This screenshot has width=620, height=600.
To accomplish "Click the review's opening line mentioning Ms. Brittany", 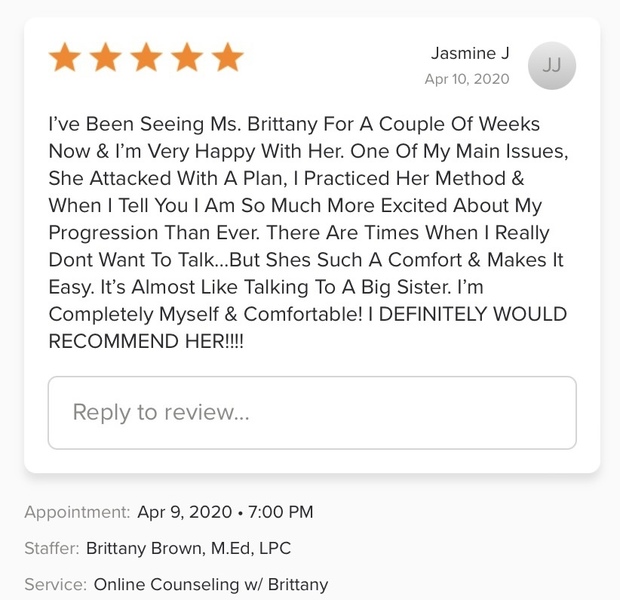I will click(294, 125).
